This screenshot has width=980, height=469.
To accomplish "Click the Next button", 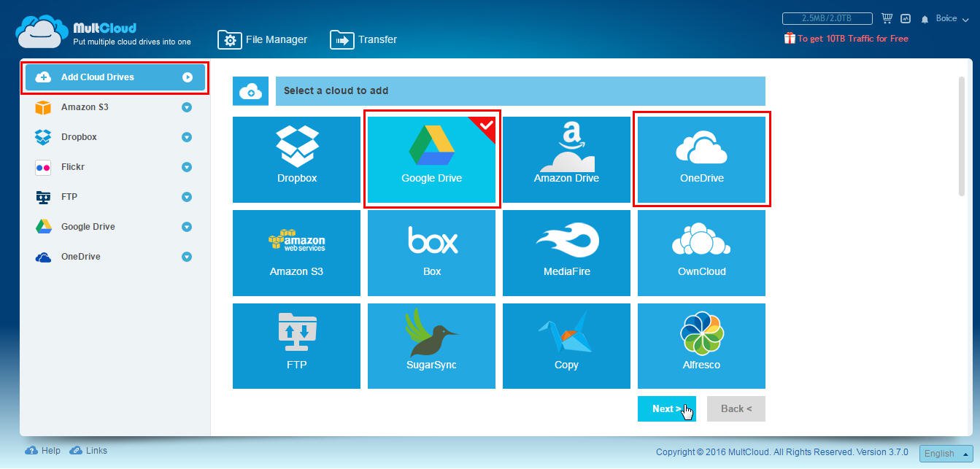I will pyautogui.click(x=667, y=409).
